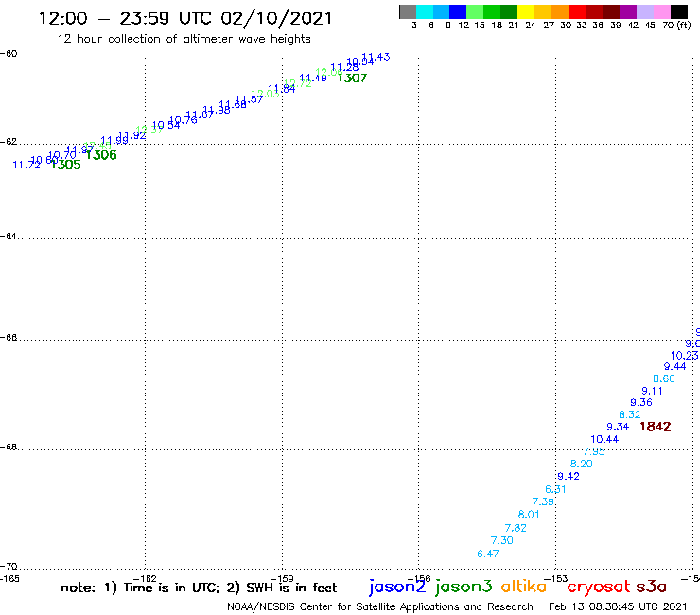Click the black swatch at the legend's end
The image size is (700, 615).
678,11
